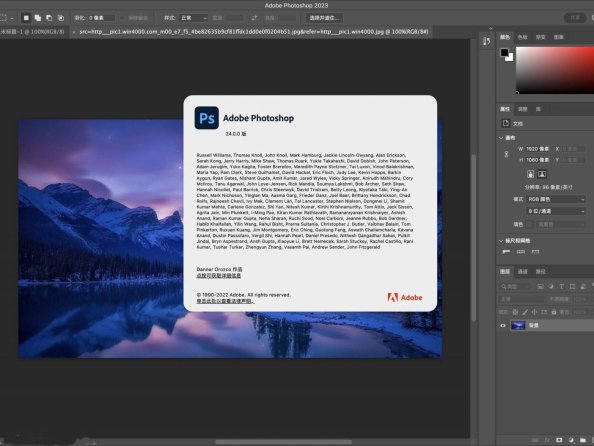Open the RGB 颜色 mode dropdown
Viewport: 594px width, 446px height.
[x=556, y=199]
